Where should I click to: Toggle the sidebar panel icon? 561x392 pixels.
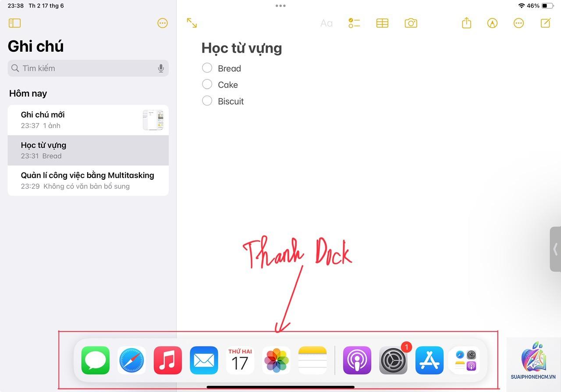tap(14, 23)
